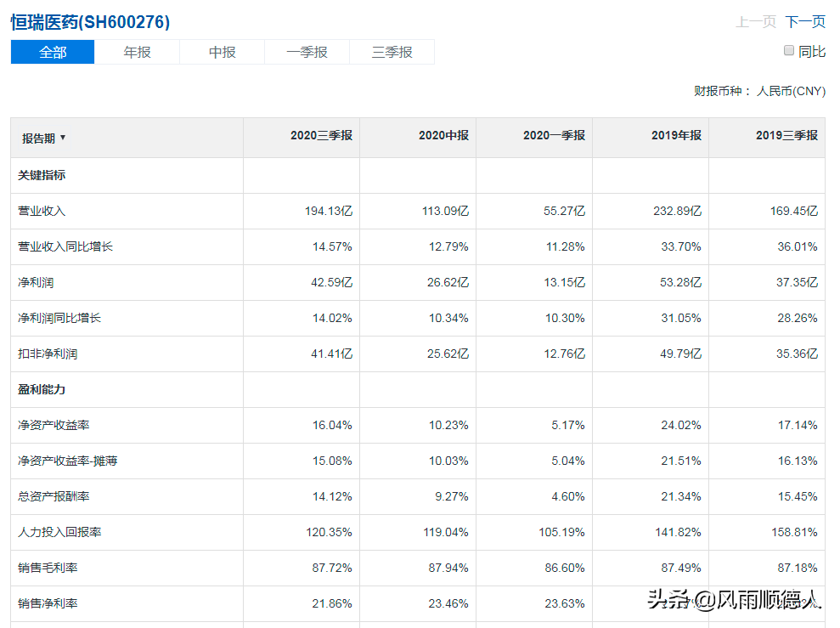The image size is (840, 628).
Task: Select the 全部 tab
Action: coord(53,52)
